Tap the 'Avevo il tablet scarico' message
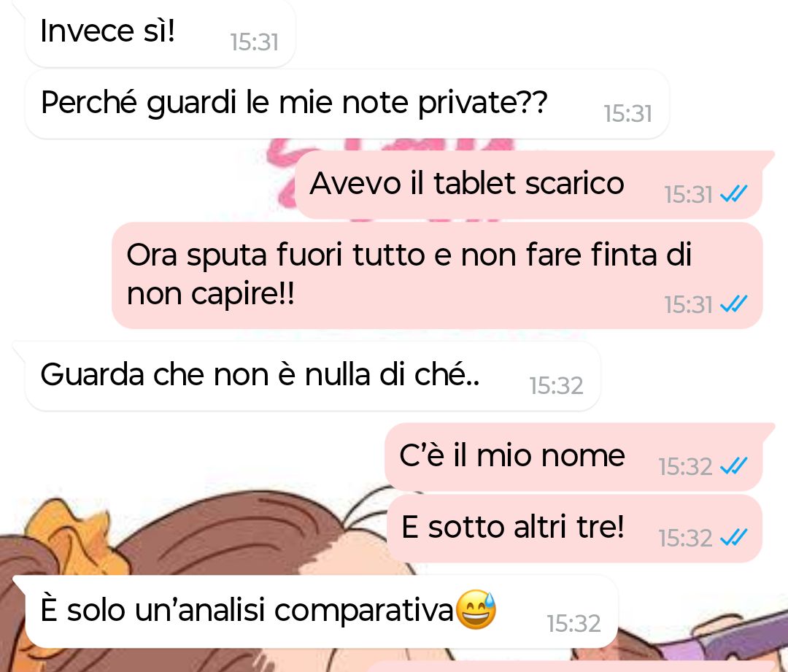Viewport: 788px width, 672px height. [x=529, y=185]
